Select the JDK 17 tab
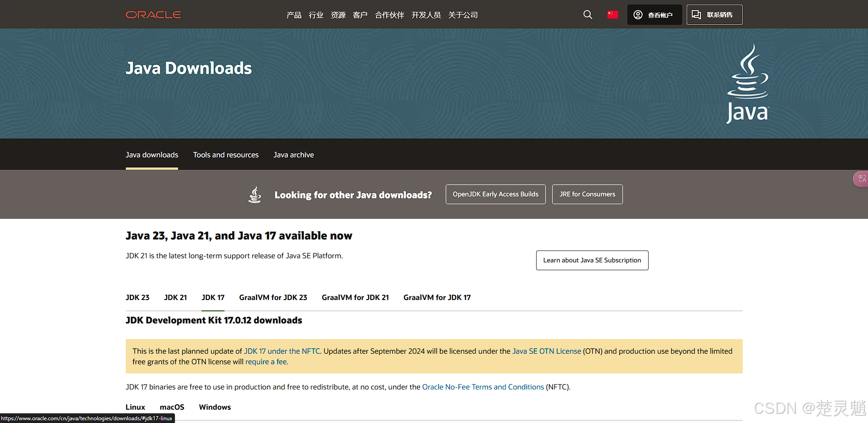868x423 pixels. click(x=213, y=297)
